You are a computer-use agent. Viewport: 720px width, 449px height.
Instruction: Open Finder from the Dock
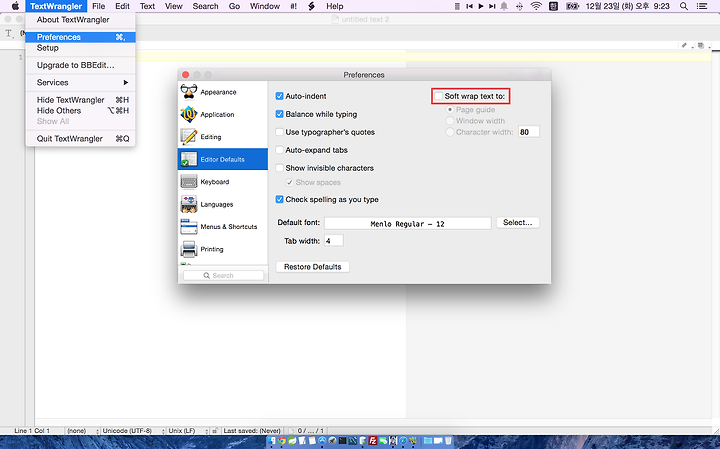click(x=272, y=441)
